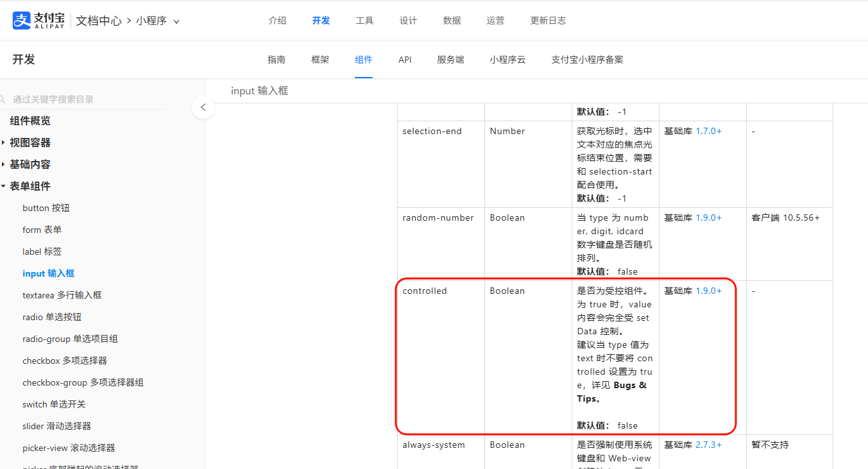Switch to the API tab
This screenshot has height=469, width=868.
[x=405, y=60]
